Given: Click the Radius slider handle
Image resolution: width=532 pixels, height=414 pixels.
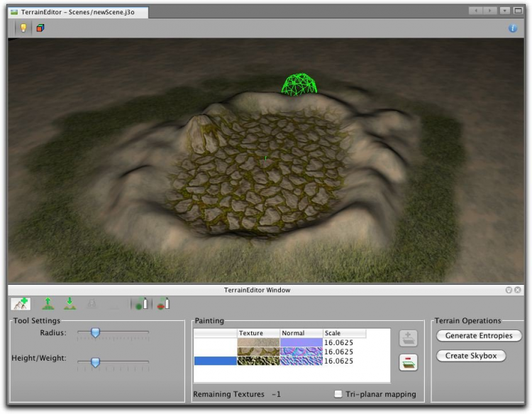Looking at the screenshot, I should point(95,332).
